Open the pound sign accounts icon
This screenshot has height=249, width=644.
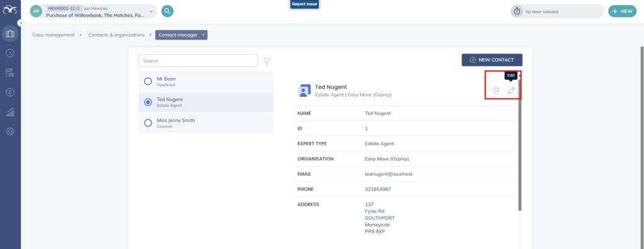click(x=10, y=92)
